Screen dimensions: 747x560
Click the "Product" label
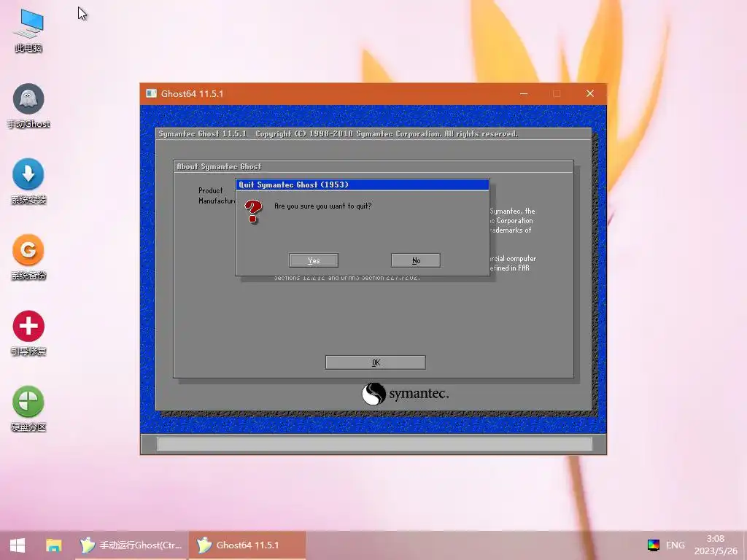click(211, 190)
